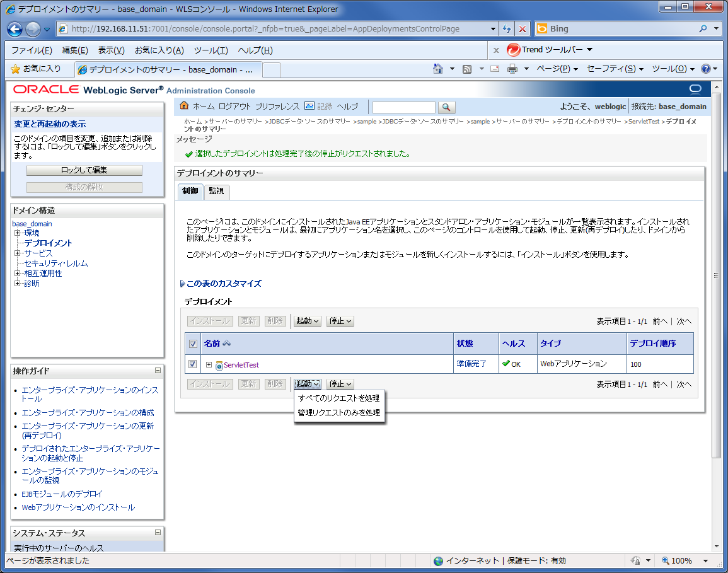The image size is (728, 573).
Task: Click the Record icon in console toolbar
Action: 309,106
